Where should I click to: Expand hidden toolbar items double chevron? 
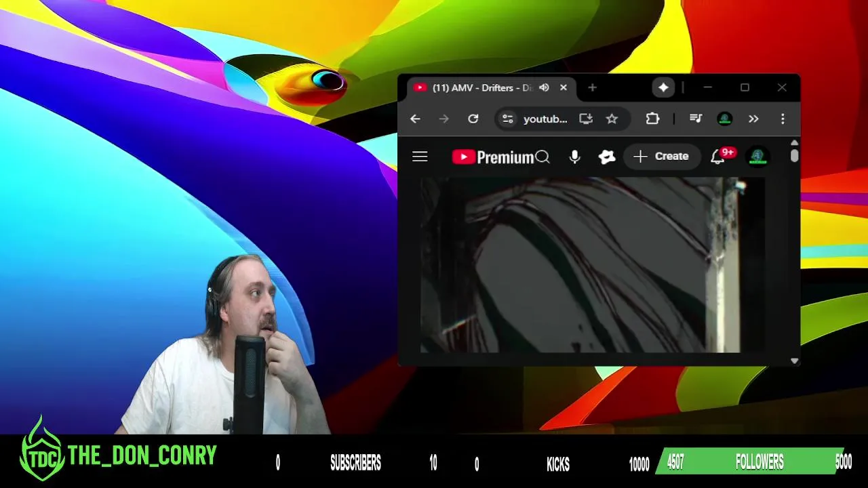click(x=753, y=119)
